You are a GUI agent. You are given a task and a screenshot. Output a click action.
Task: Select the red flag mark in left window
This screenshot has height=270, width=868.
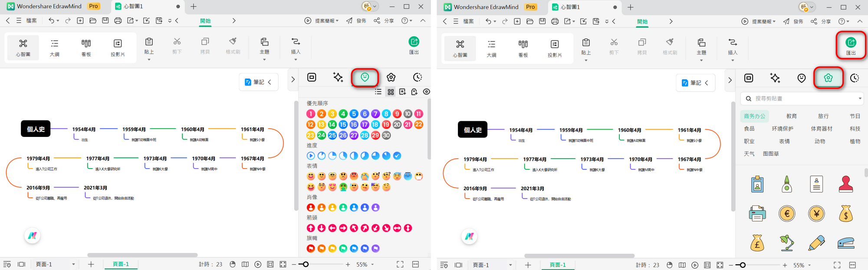tap(311, 248)
